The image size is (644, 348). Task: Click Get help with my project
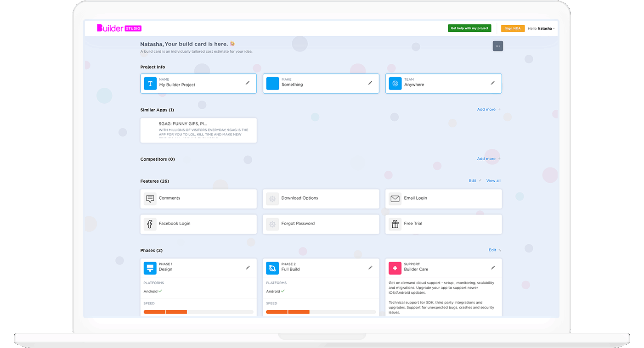[x=469, y=28]
